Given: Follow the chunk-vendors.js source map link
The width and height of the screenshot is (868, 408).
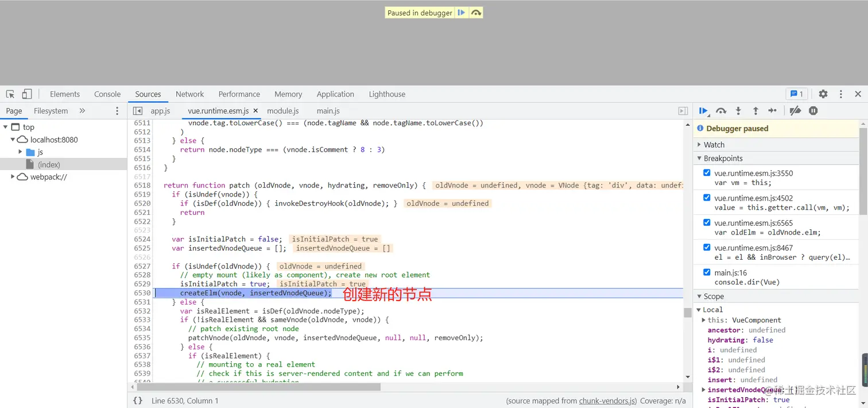Looking at the screenshot, I should click(608, 401).
